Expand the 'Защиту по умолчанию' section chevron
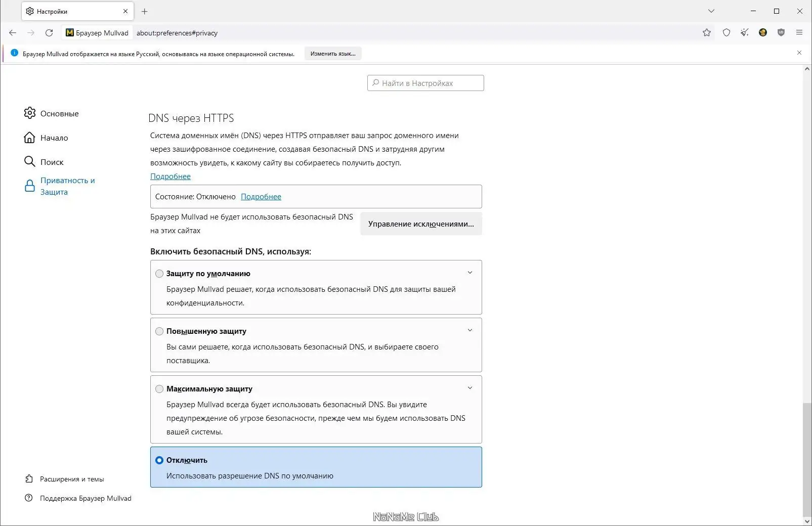Image resolution: width=812 pixels, height=526 pixels. pyautogui.click(x=469, y=273)
